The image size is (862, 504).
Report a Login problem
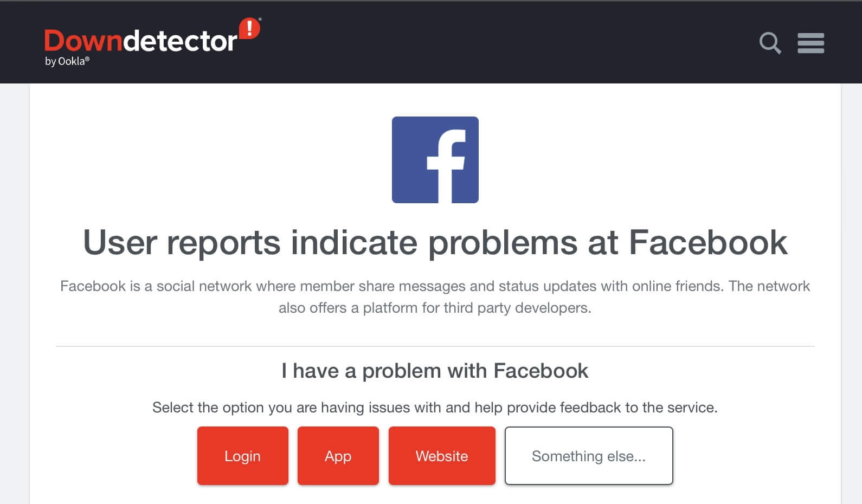point(243,456)
